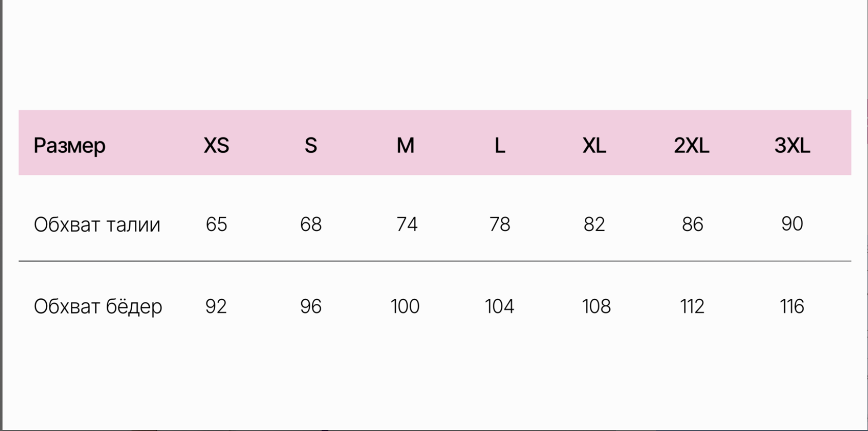Viewport: 868px width, 431px height.
Task: Select hip value 92 for XS
Action: tap(216, 306)
